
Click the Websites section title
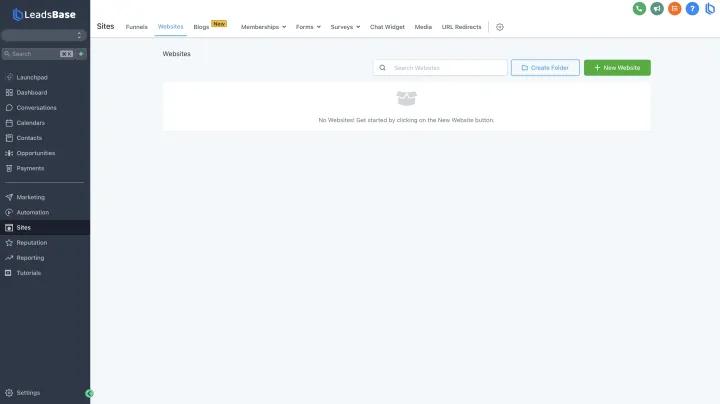(176, 54)
